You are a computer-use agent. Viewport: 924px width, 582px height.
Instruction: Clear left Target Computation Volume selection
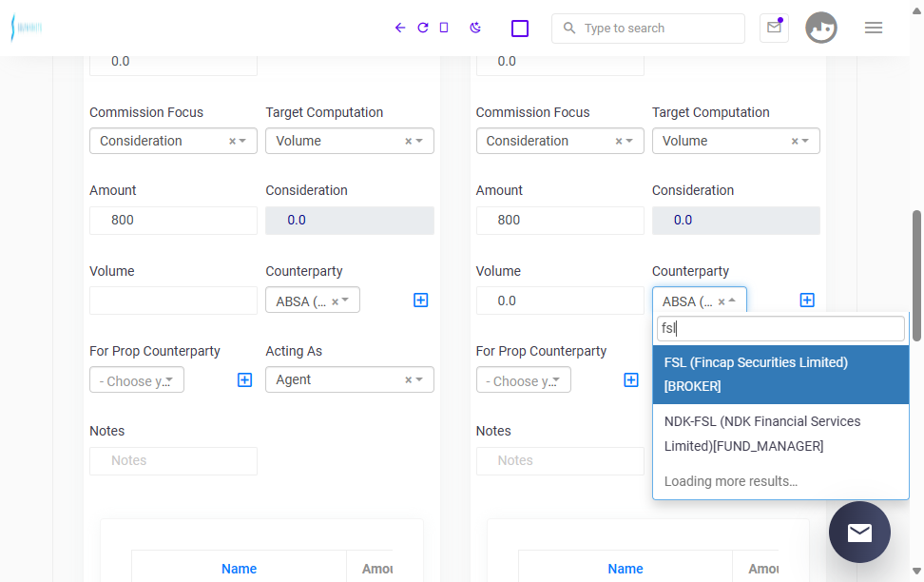pos(408,141)
